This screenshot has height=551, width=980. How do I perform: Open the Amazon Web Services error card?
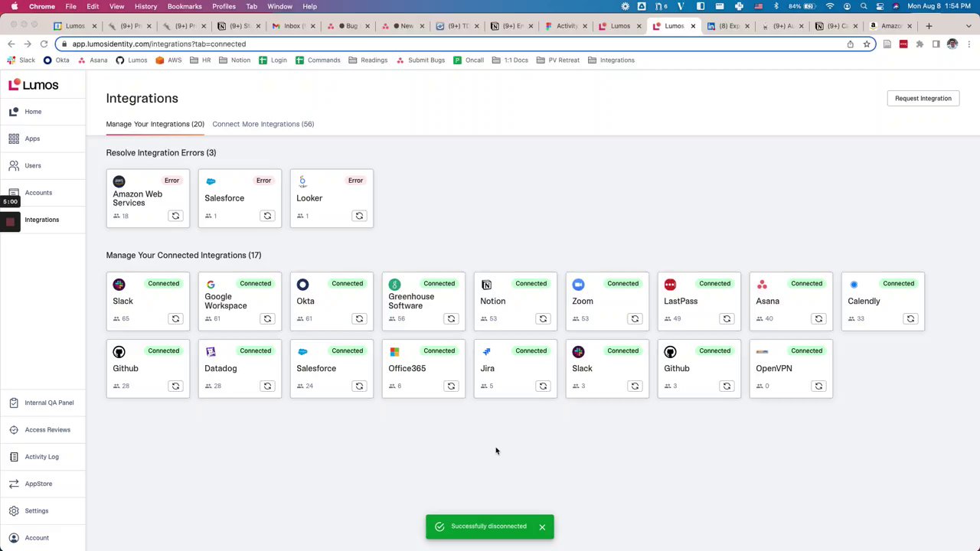(x=148, y=198)
